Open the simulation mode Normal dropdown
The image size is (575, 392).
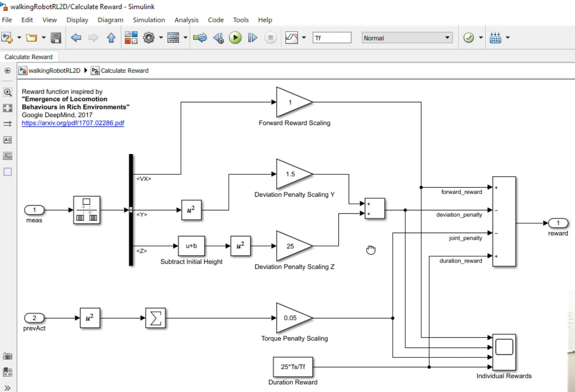coord(407,38)
